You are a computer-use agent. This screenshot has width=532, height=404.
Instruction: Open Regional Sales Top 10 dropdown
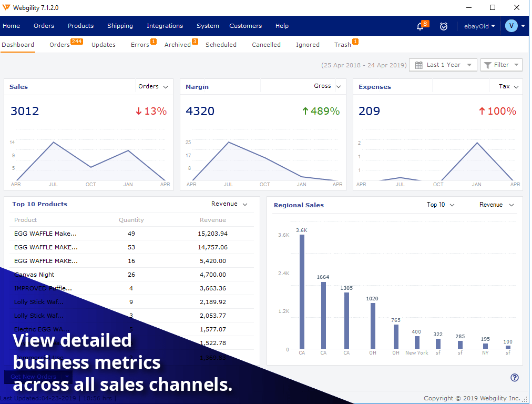coord(441,205)
